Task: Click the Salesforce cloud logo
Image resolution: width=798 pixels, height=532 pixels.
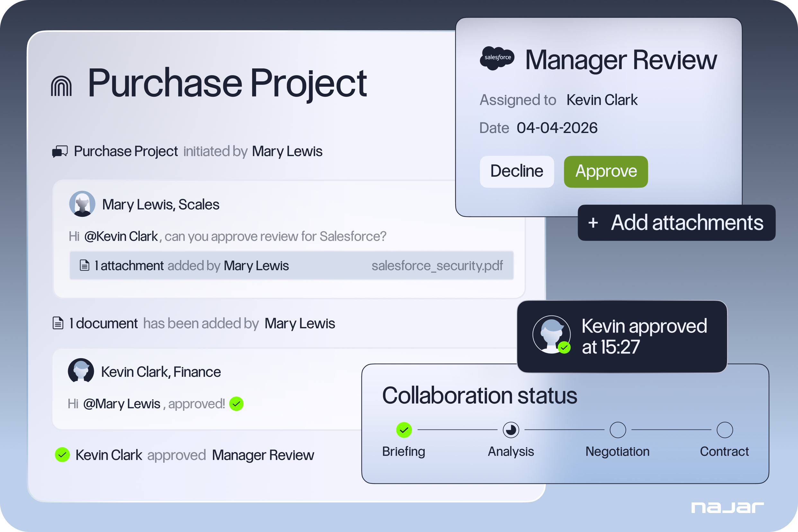Action: tap(497, 58)
